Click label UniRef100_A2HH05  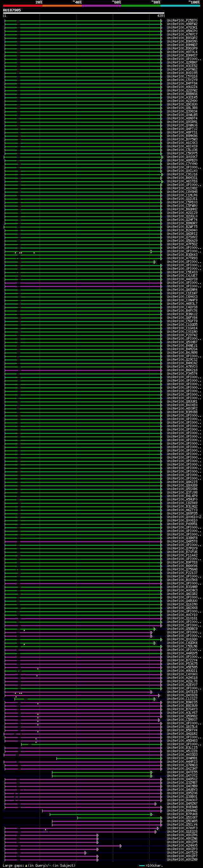(x=182, y=845)
